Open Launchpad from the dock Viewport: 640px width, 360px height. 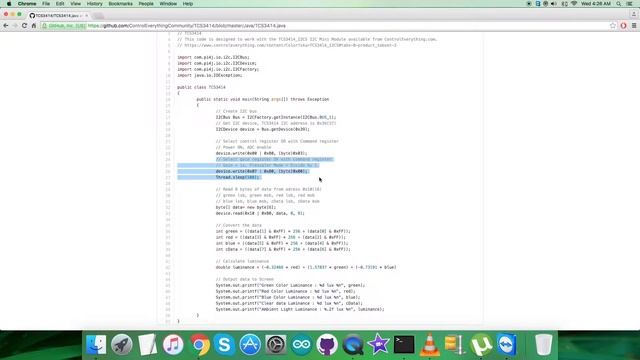(122, 345)
